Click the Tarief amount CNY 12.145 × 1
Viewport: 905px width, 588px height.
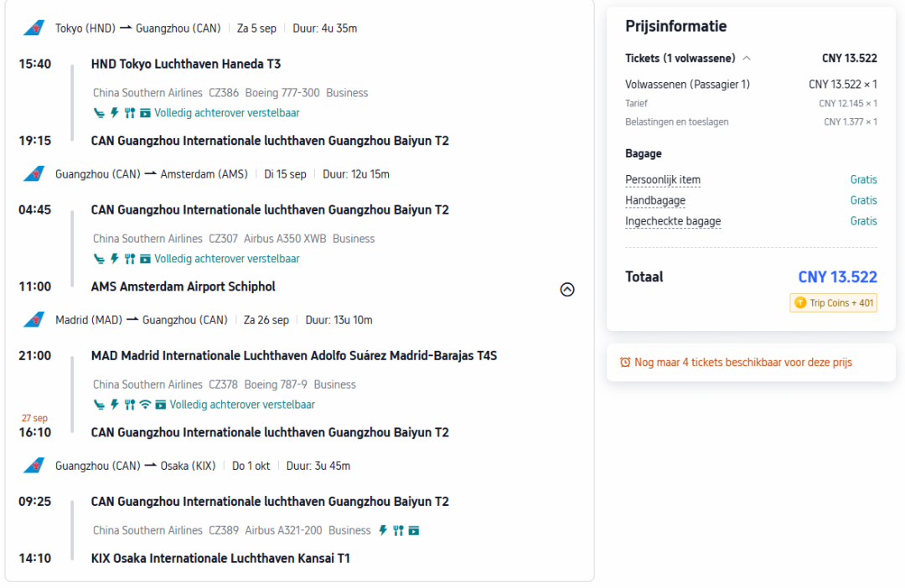coord(848,103)
